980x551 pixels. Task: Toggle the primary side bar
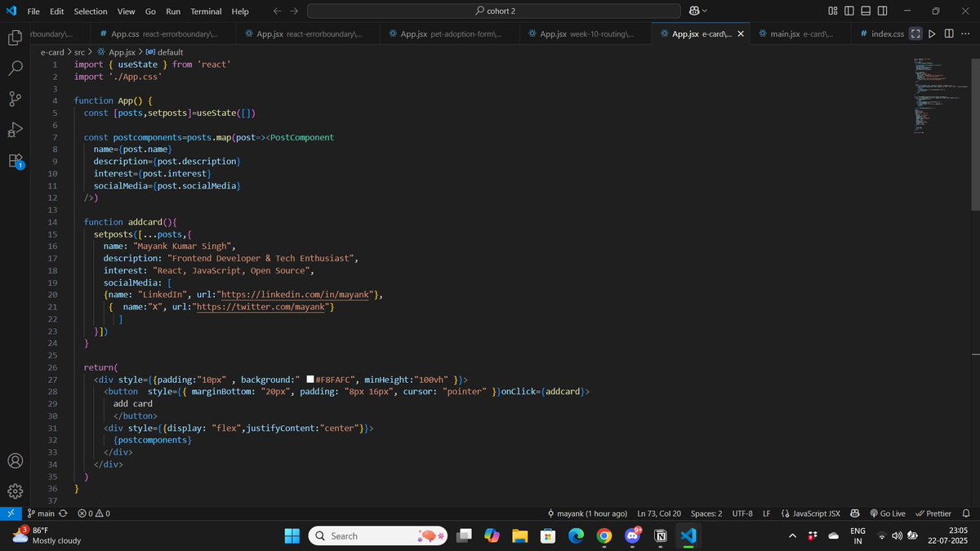(x=849, y=11)
